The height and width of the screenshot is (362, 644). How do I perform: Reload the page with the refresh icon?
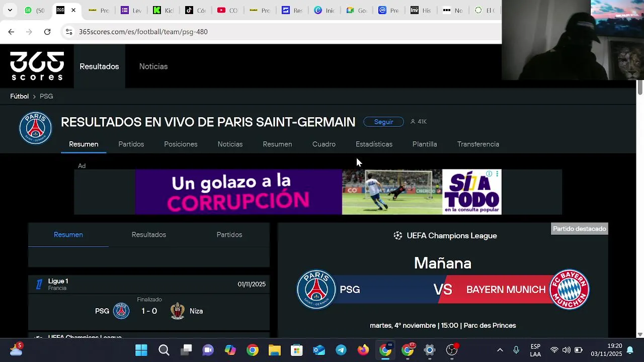tap(47, 32)
